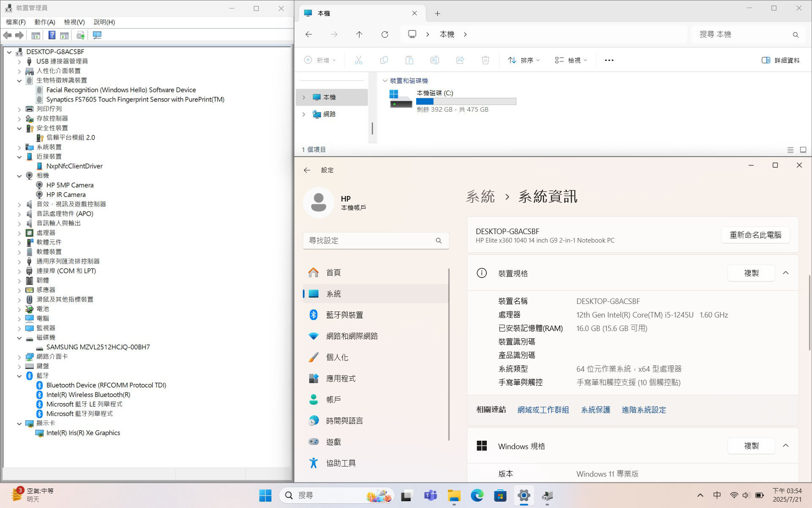
Task: Open Windows Start menu
Action: click(x=265, y=495)
